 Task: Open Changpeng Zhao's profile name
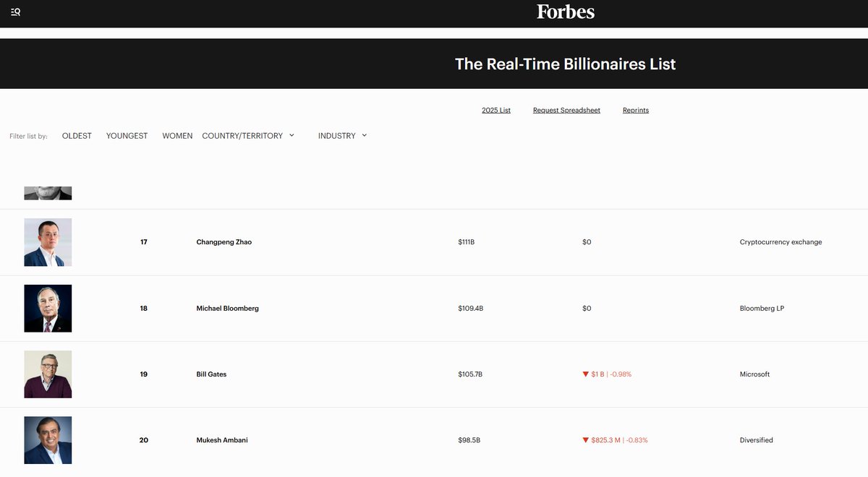(224, 242)
